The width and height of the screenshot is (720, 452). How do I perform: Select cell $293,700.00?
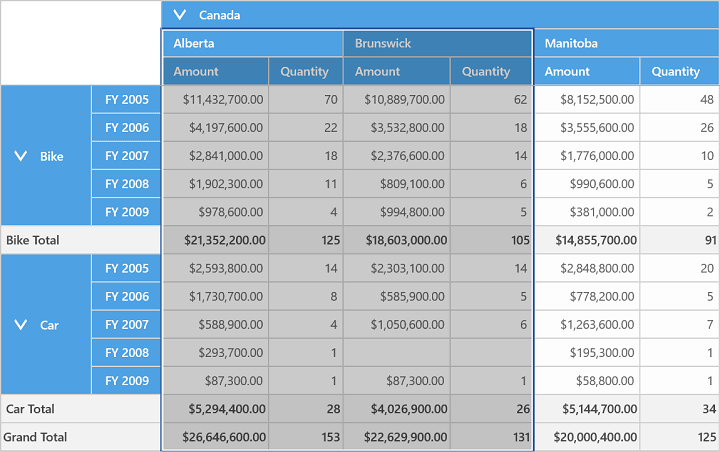(215, 353)
